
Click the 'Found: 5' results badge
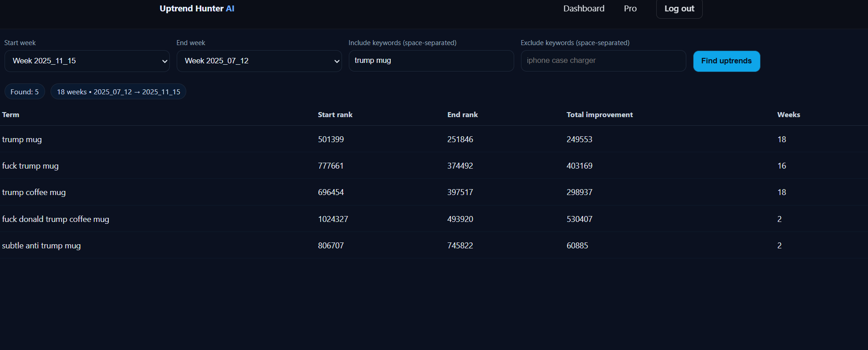pos(25,92)
